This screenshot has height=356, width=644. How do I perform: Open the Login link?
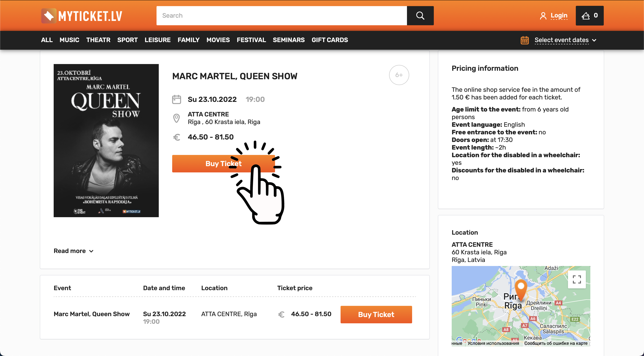pyautogui.click(x=559, y=15)
